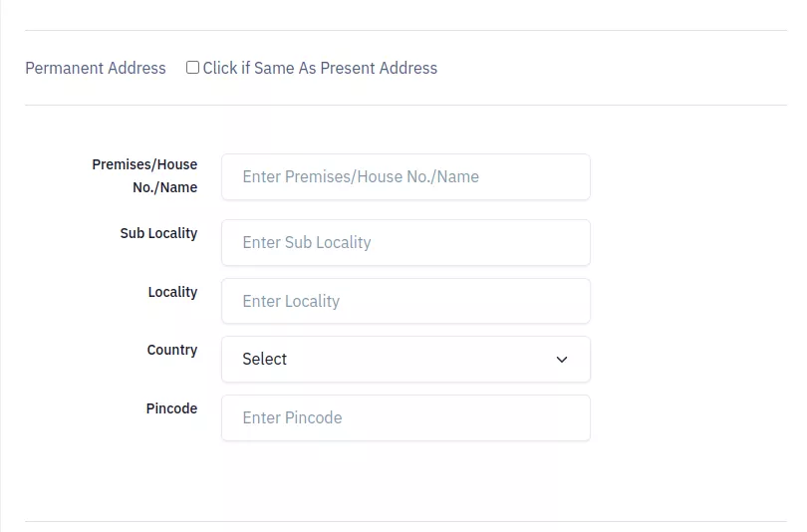Click the divider line under Permanent Address heading
This screenshot has width=807, height=532.
point(405,106)
